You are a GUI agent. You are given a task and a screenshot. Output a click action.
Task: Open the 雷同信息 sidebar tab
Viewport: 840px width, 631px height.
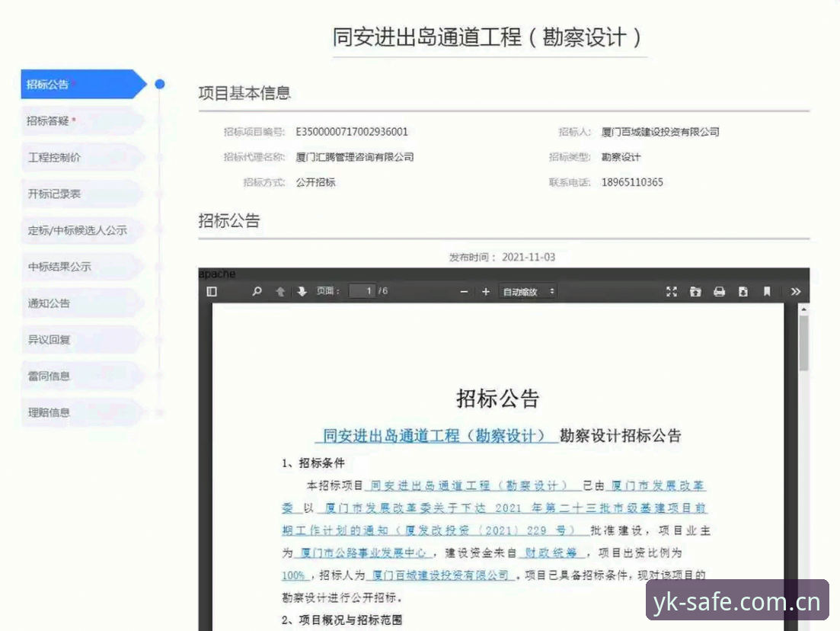[x=83, y=376]
